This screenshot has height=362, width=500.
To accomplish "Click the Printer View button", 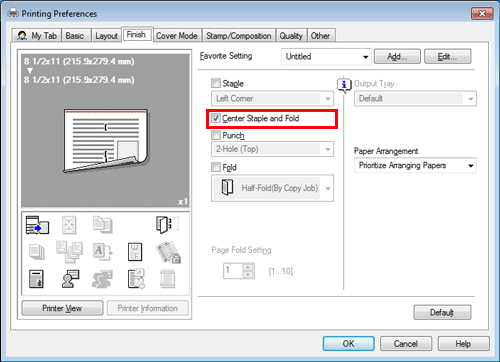I will (x=62, y=308).
